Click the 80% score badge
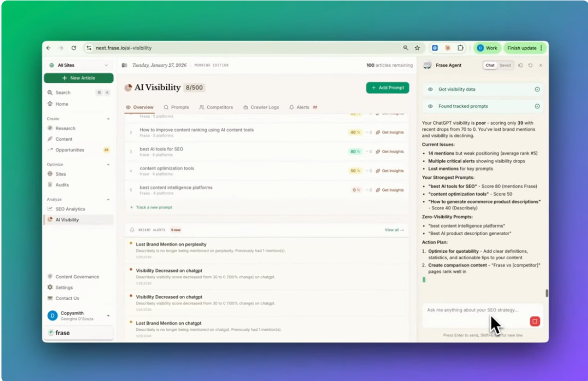Image resolution: width=588 pixels, height=381 pixels. tap(355, 152)
